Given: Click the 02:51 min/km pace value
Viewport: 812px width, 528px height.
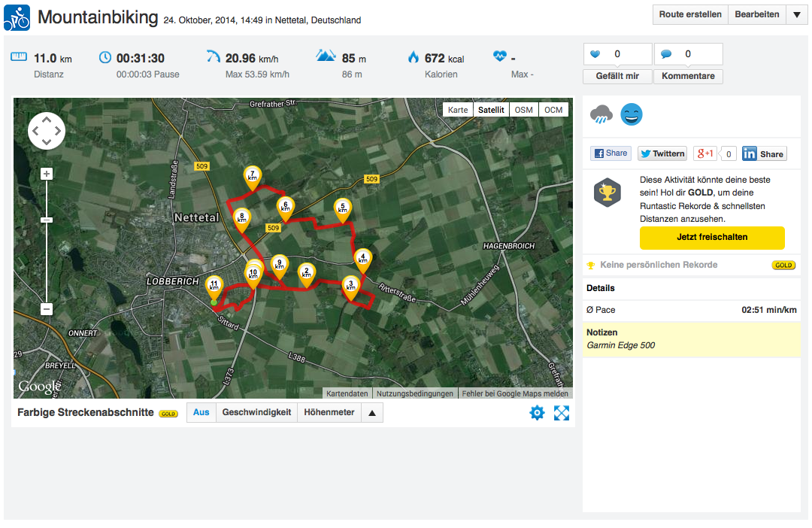Looking at the screenshot, I should 769,310.
